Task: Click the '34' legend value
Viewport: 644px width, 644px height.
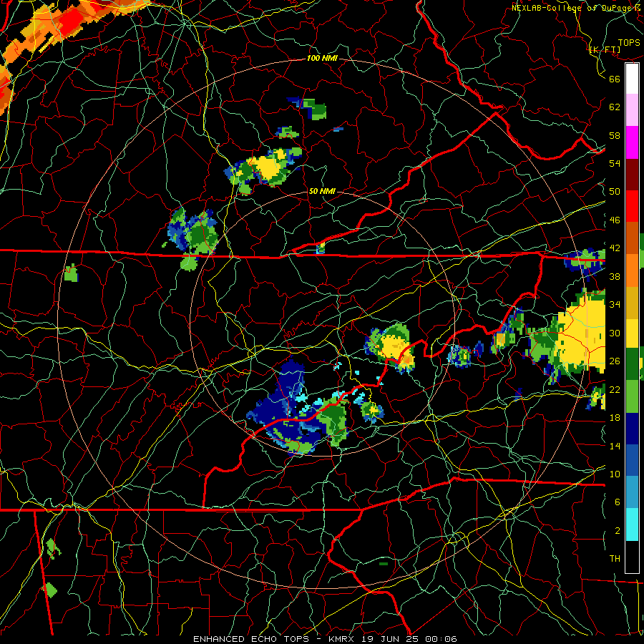Action: coord(615,304)
